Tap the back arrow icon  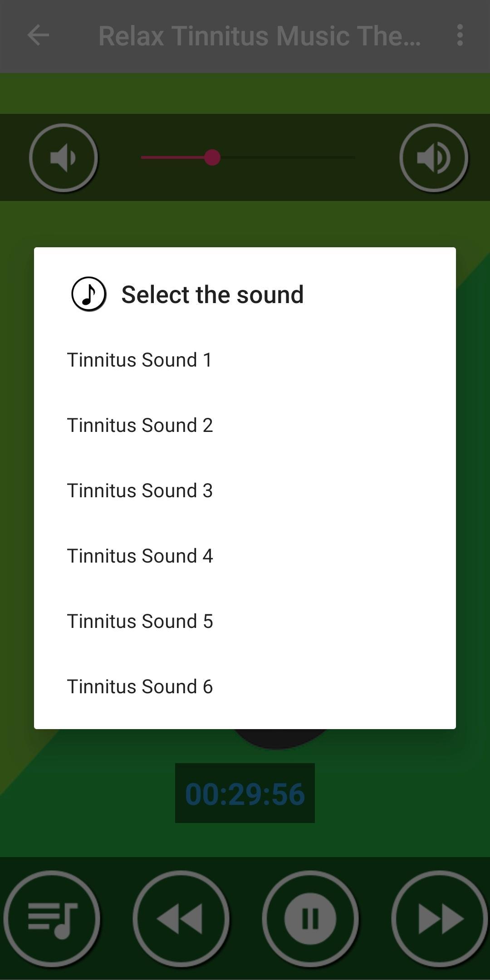coord(38,35)
